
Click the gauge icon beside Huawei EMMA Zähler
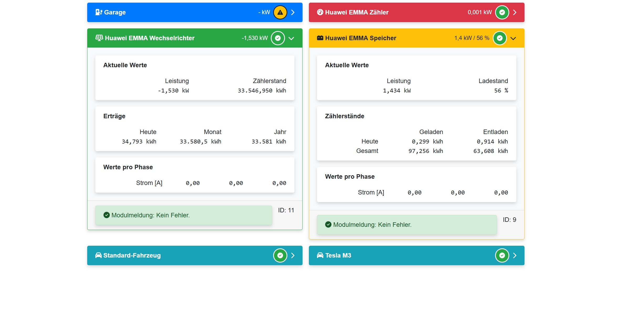click(x=320, y=12)
